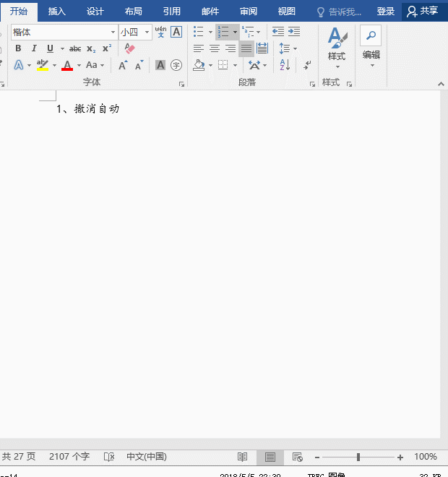Click the sort A-Z icon

pos(285,65)
